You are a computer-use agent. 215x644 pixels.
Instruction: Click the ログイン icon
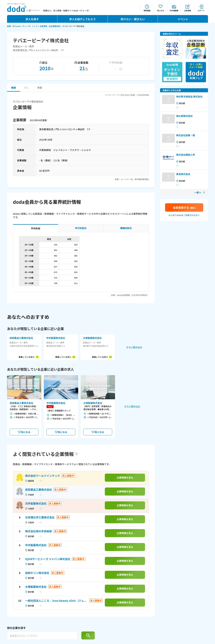tap(201, 8)
